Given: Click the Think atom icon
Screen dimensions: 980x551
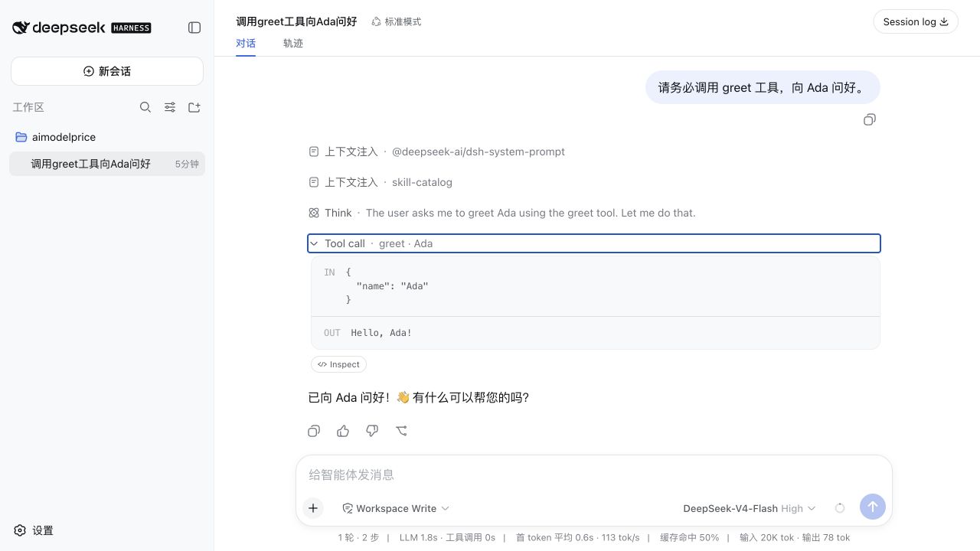Looking at the screenshot, I should [x=314, y=213].
